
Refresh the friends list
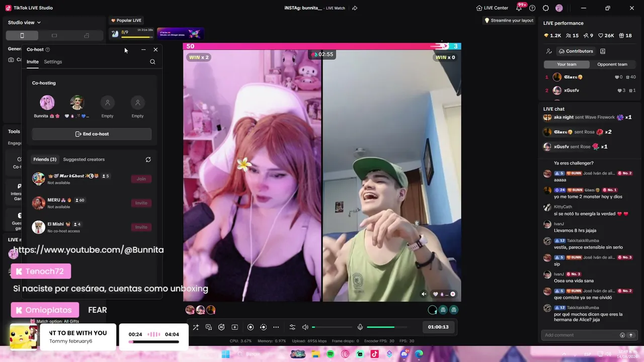148,159
